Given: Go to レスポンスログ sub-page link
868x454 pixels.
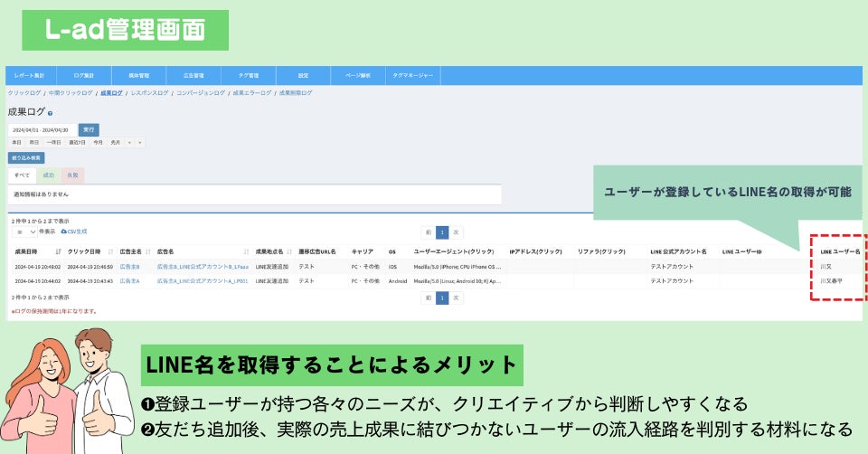Looking at the screenshot, I should coord(149,93).
